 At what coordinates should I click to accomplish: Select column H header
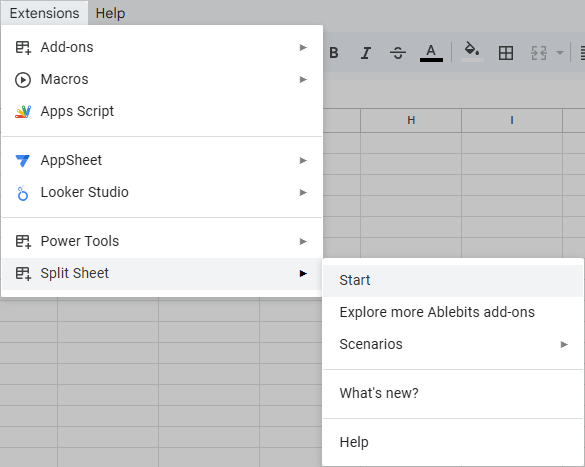point(411,120)
